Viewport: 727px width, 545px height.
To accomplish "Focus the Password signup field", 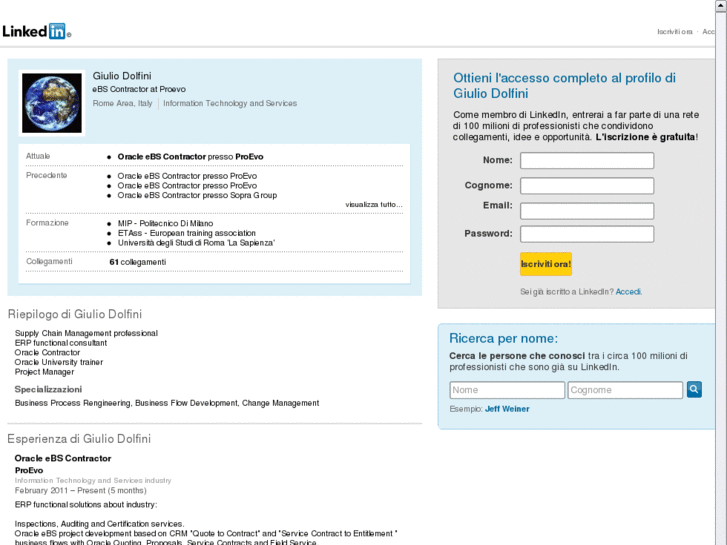I will (x=587, y=234).
